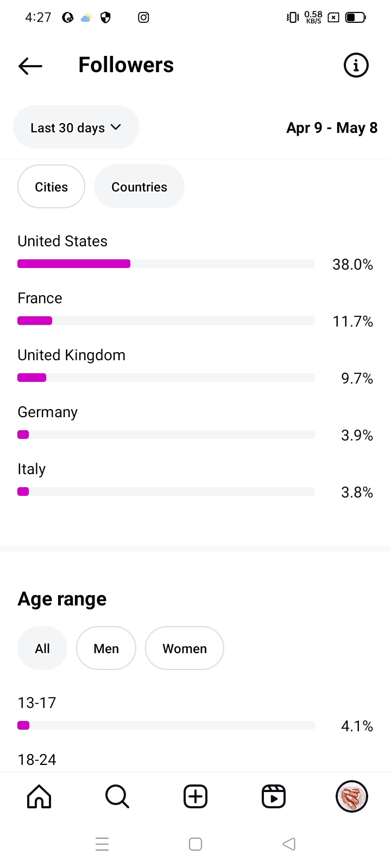This screenshot has height=868, width=391.
Task: Select the Countries filter chip
Action: (139, 187)
